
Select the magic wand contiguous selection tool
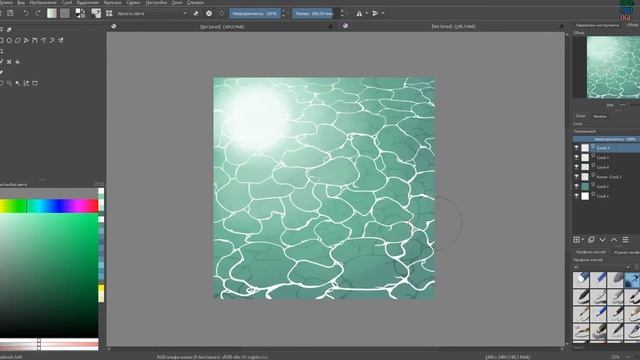point(18,83)
